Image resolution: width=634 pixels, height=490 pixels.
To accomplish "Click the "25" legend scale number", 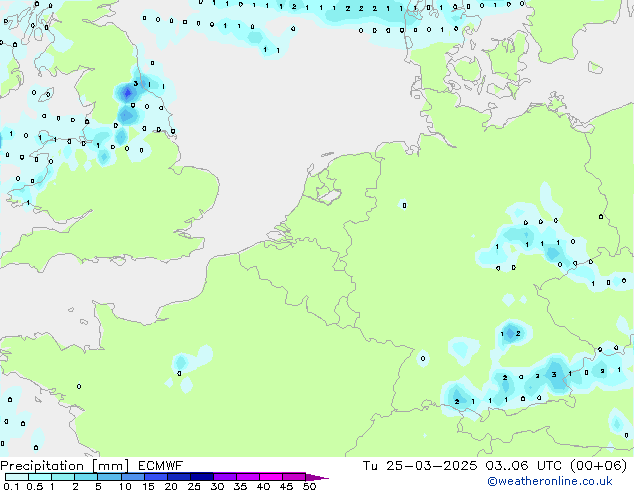I will coord(194,486).
